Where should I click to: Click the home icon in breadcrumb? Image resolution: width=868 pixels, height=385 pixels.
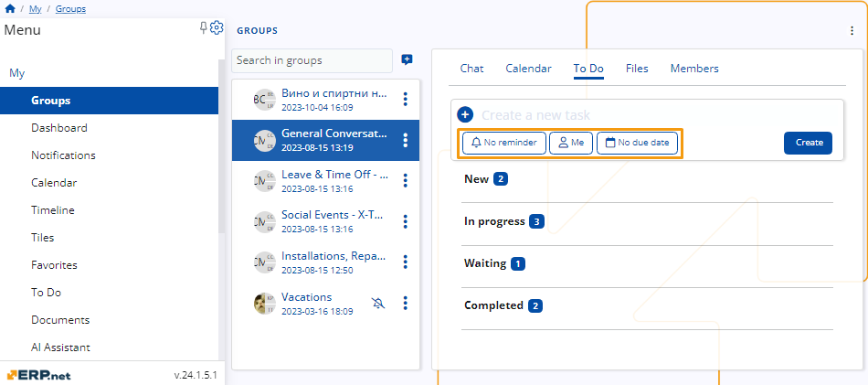point(10,9)
